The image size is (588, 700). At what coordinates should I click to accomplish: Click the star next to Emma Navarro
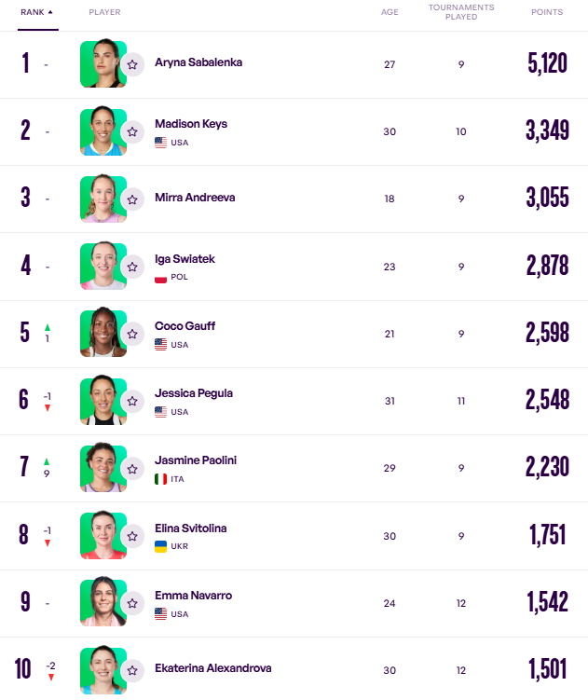pos(132,603)
